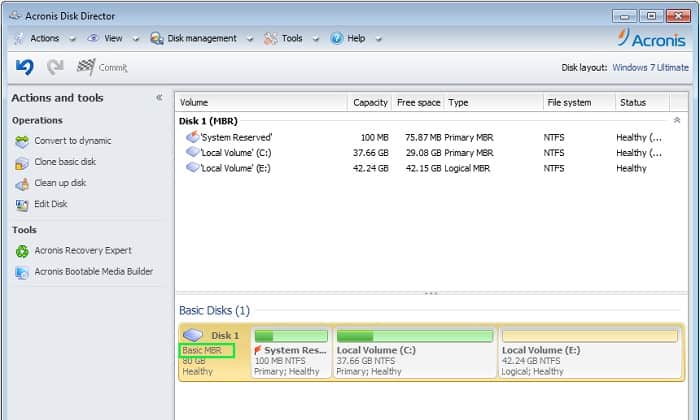Click the Local Volume (C:) usage bar
Image resolution: width=700 pixels, height=420 pixels.
415,336
